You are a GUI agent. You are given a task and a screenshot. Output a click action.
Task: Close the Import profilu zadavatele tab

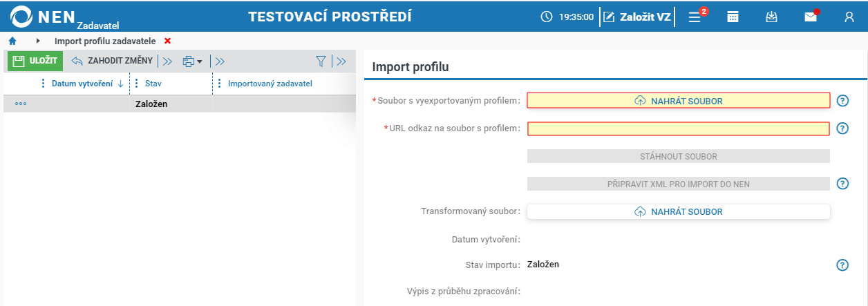(x=167, y=41)
